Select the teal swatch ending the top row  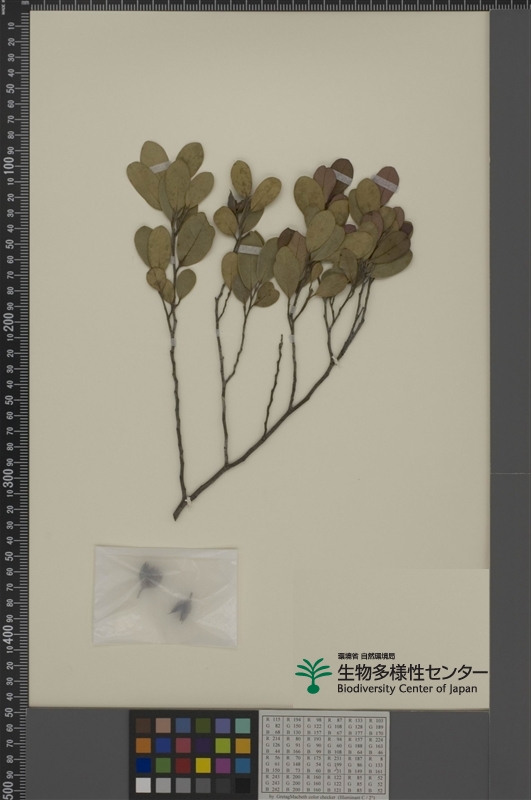pos(243,726)
